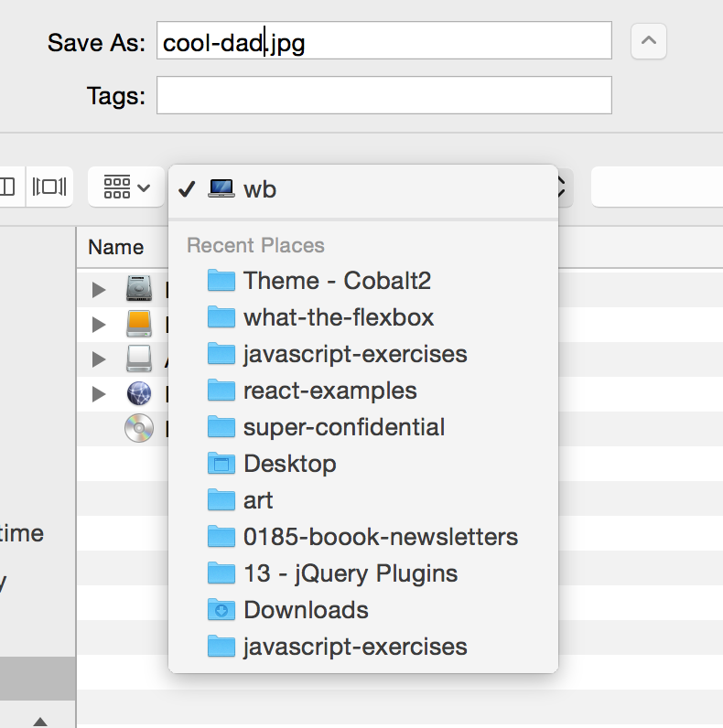Click the Downloads folder icon
Viewport: 723px width, 728px height.
221,609
